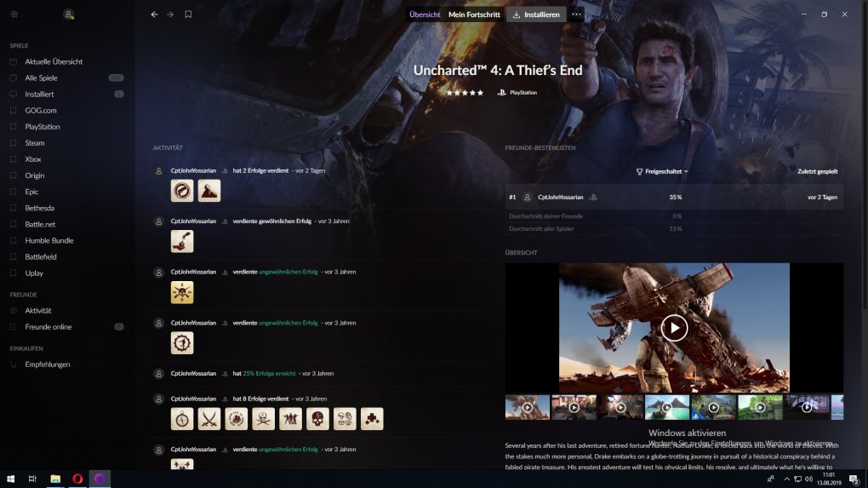
Task: Select PlayStation platform in sidebar
Action: (42, 127)
